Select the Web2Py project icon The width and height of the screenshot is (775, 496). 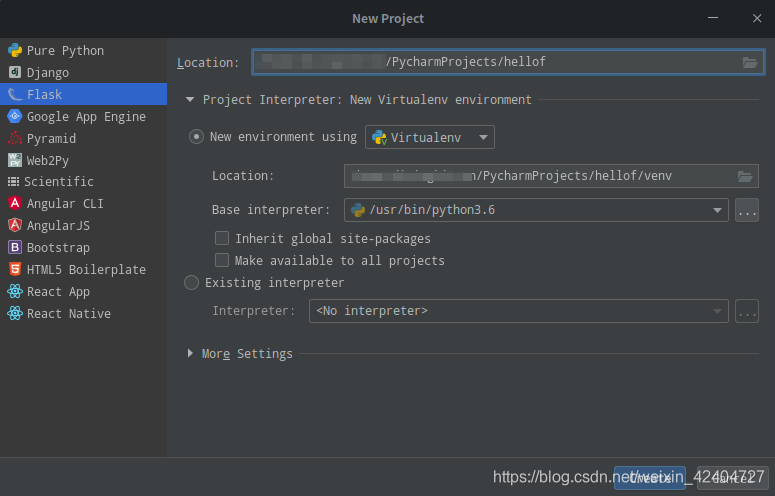(15, 160)
